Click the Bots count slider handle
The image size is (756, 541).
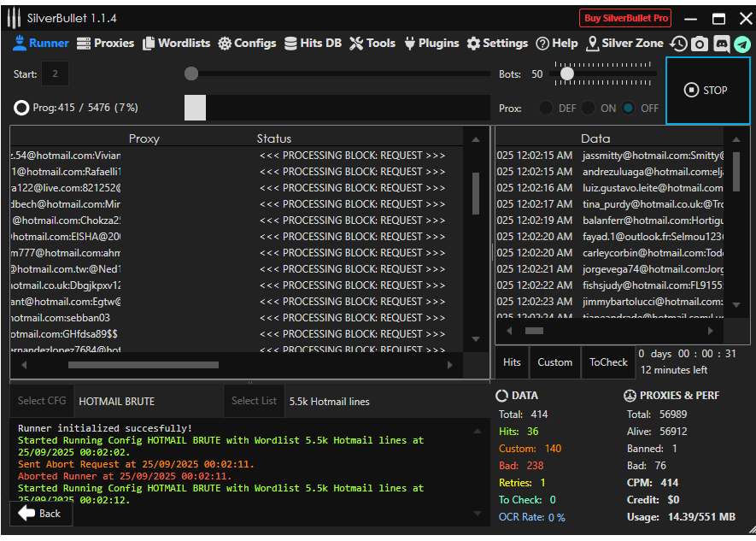566,74
